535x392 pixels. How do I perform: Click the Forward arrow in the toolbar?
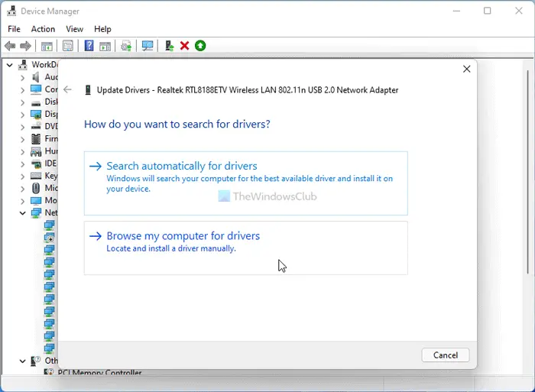click(x=26, y=46)
